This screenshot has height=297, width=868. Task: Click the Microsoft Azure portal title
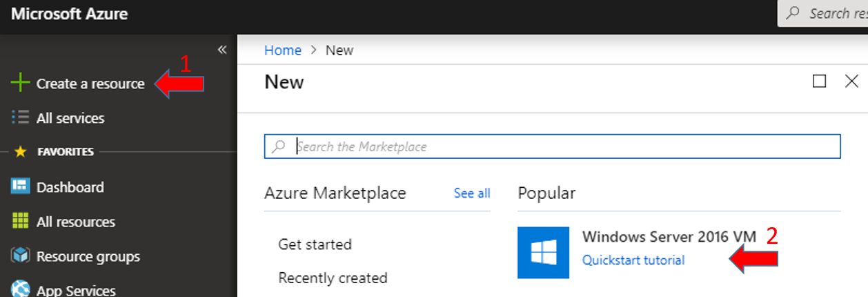pyautogui.click(x=69, y=14)
